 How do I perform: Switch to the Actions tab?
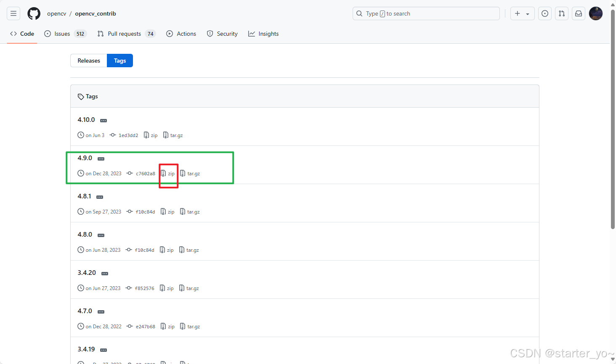coord(181,34)
